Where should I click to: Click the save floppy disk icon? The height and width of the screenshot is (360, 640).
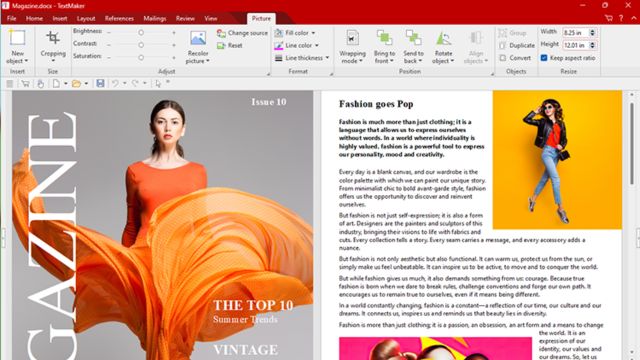click(100, 83)
